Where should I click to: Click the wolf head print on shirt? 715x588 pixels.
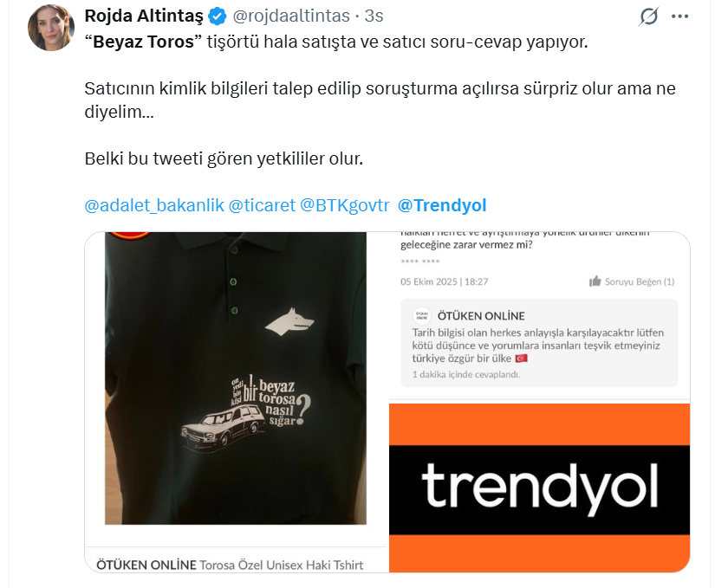coord(290,322)
